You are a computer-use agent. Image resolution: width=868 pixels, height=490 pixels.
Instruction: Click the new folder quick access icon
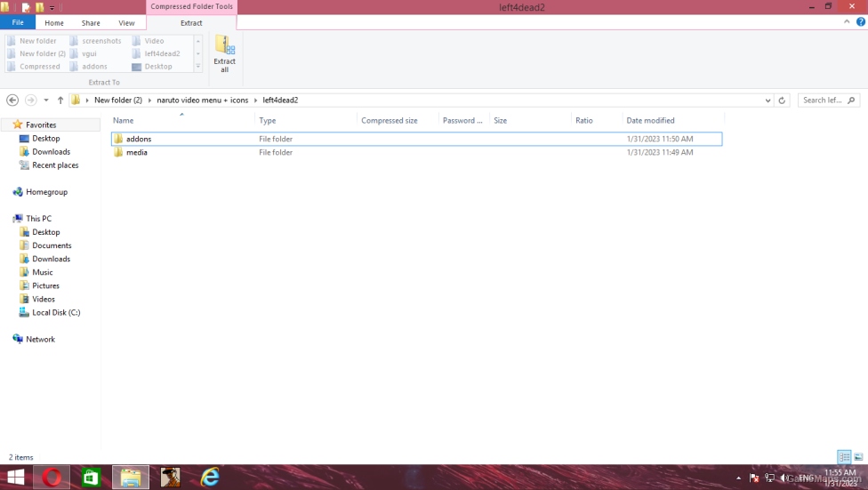click(x=39, y=7)
